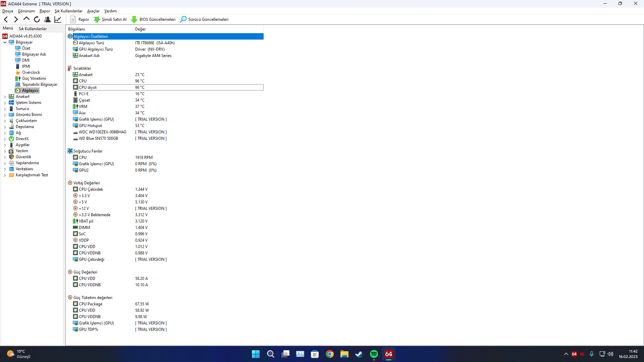This screenshot has height=362, width=644.
Task: Open taskbar Search
Action: point(270,354)
